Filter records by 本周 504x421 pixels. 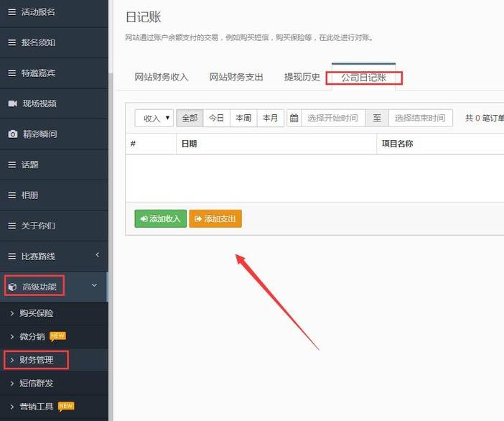pyautogui.click(x=243, y=119)
